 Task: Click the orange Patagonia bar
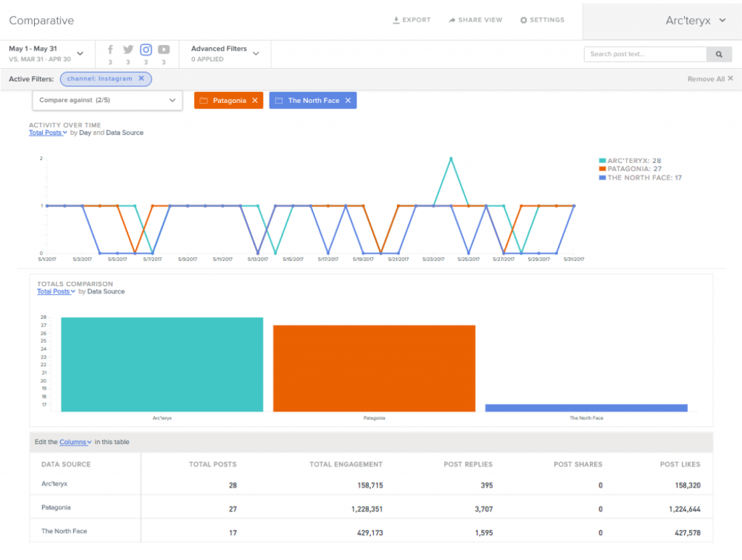pyautogui.click(x=374, y=369)
